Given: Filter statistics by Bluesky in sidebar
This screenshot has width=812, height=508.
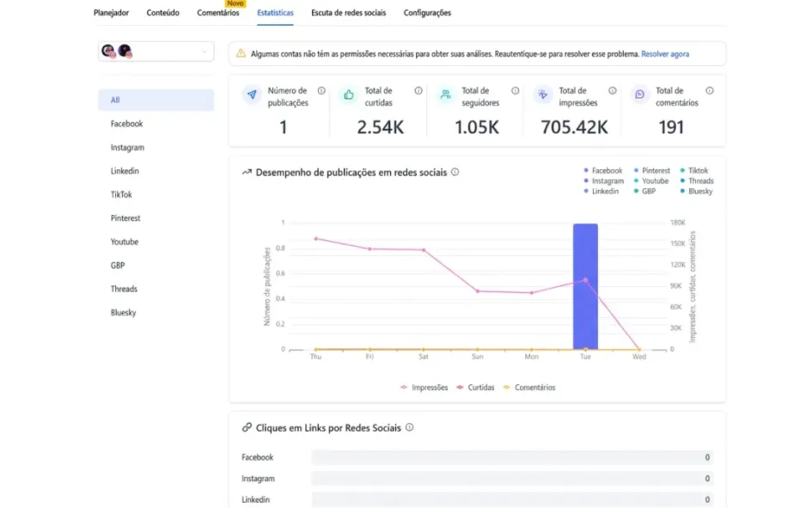Looking at the screenshot, I should click(x=123, y=312).
